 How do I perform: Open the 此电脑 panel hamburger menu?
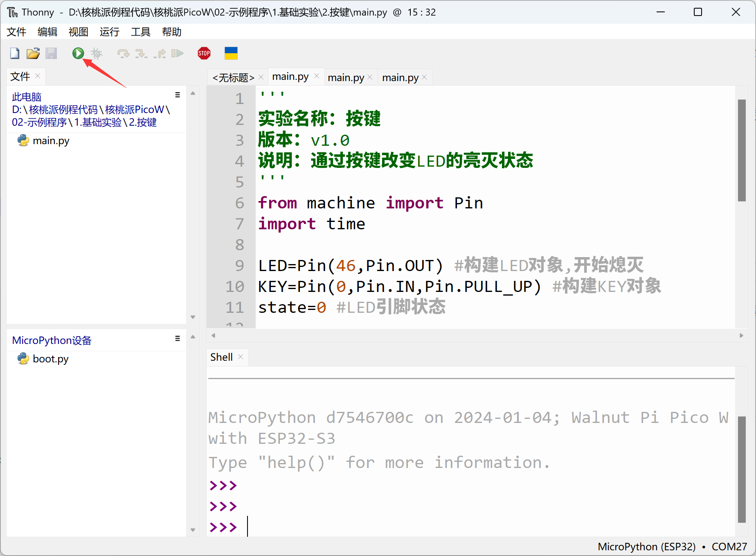pos(178,95)
